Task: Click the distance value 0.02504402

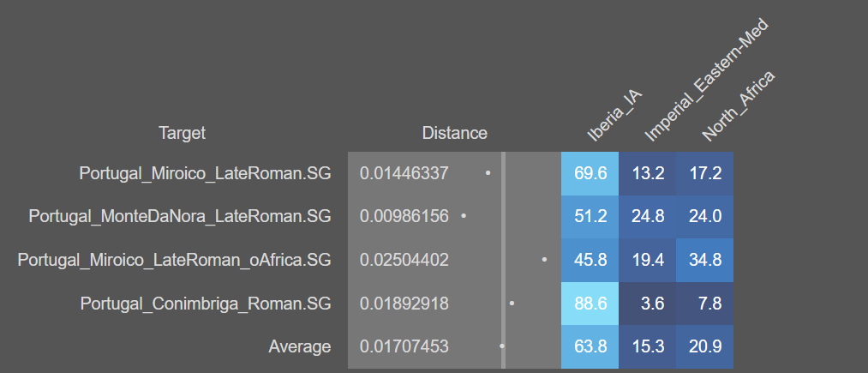Action: (x=404, y=259)
